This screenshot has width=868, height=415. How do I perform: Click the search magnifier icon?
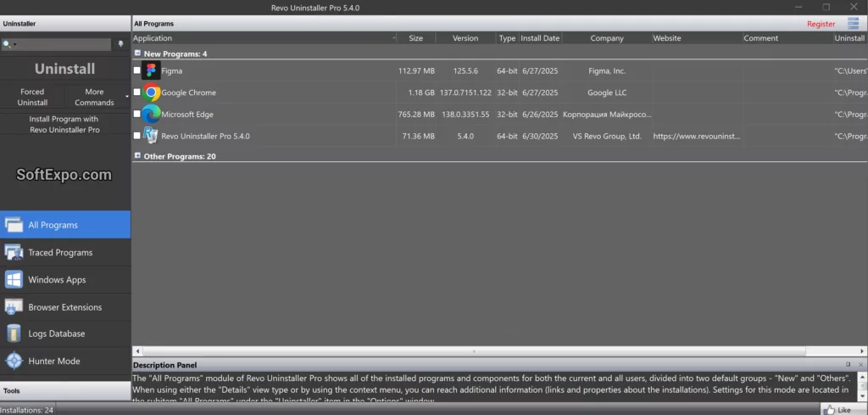[x=7, y=44]
